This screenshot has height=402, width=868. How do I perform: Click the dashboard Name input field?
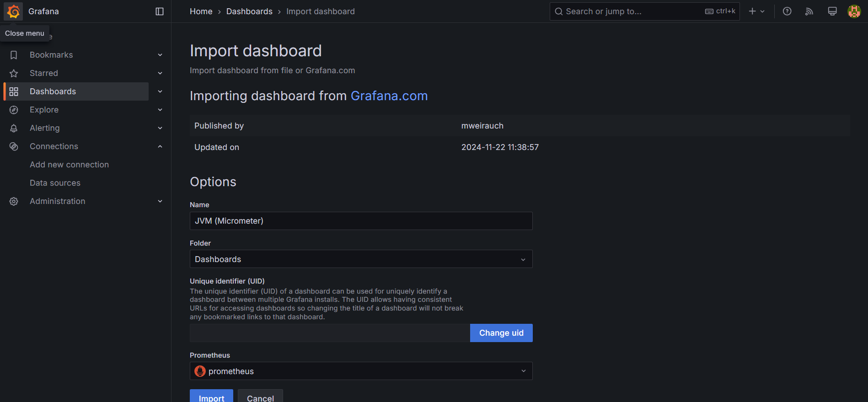pos(361,221)
